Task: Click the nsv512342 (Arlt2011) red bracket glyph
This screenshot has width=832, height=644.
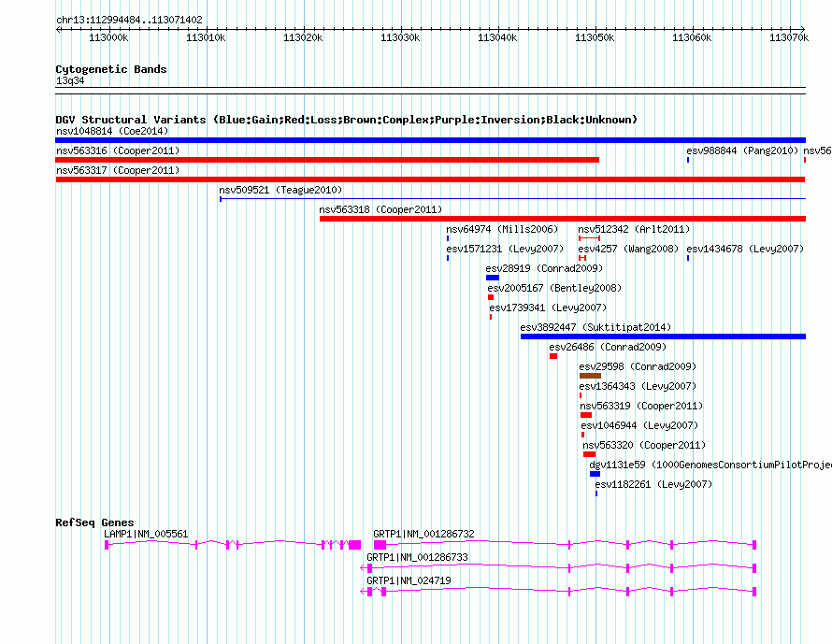Action: pos(590,238)
